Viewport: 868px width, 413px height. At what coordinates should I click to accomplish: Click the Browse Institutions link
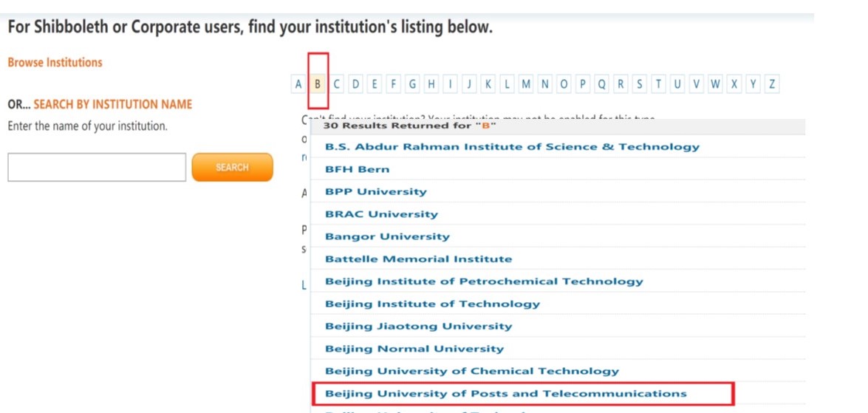tap(55, 63)
